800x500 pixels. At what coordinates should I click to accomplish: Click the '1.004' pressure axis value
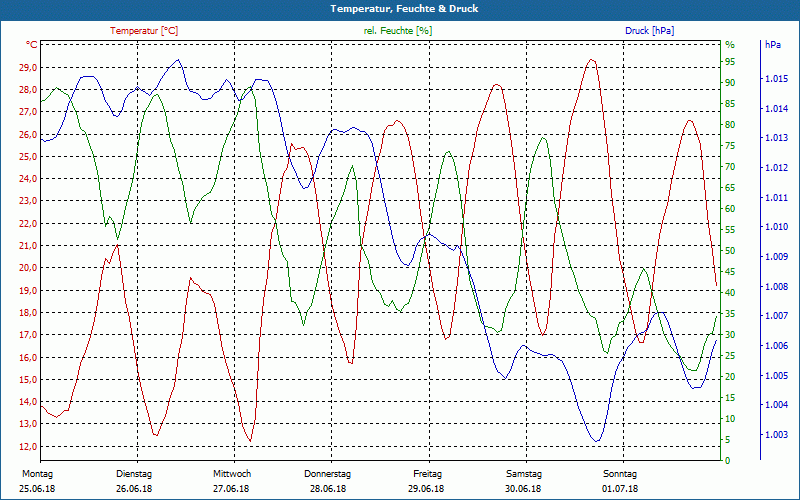coord(776,405)
